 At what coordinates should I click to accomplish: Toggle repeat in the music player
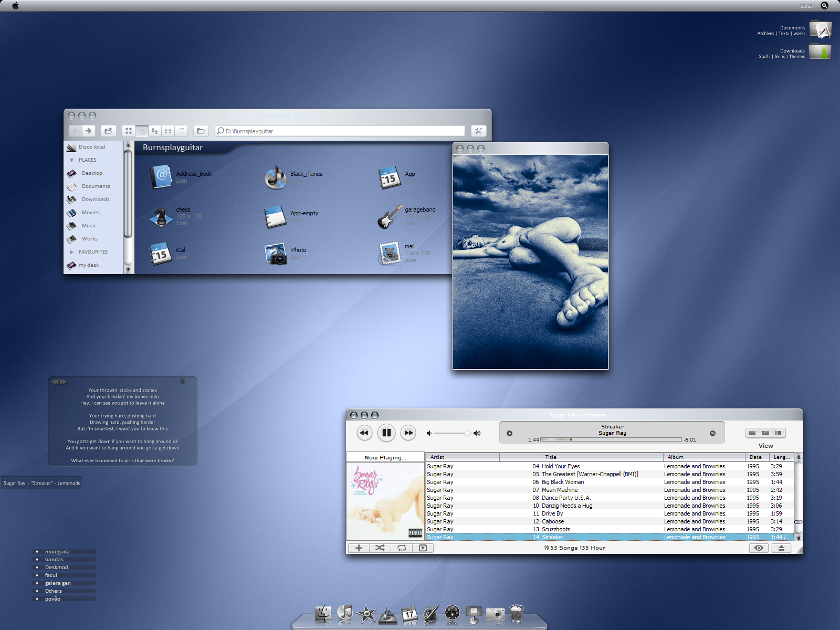402,548
